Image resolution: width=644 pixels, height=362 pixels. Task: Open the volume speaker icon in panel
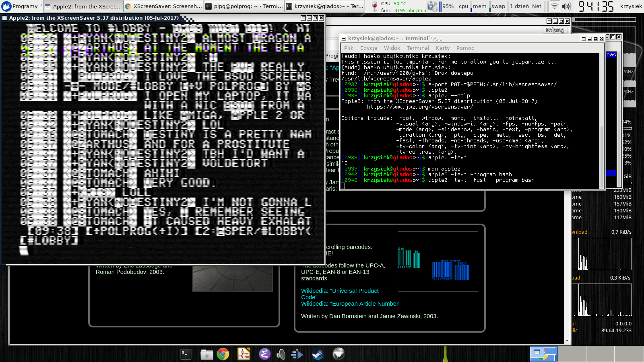click(566, 6)
